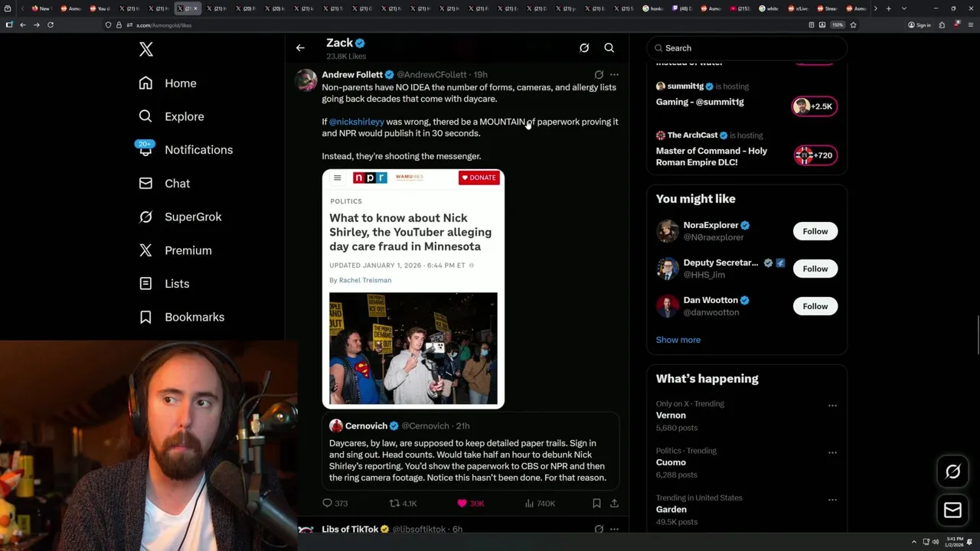Screen dimensions: 980x551
Task: Open Libs of TikTok profile name
Action: 350,530
